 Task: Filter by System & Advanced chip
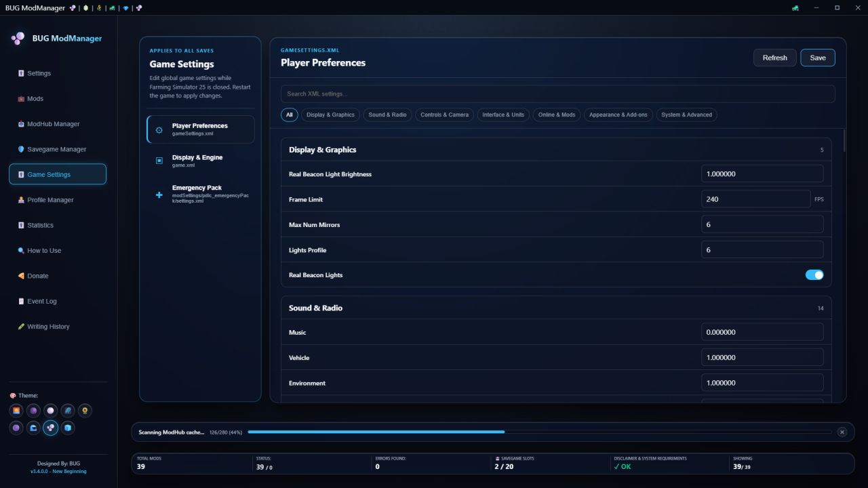[x=686, y=115]
